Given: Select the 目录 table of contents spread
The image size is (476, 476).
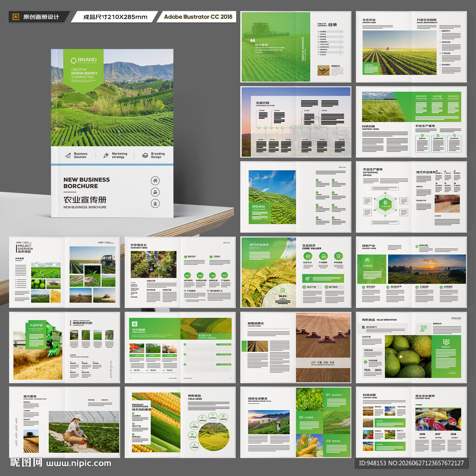Looking at the screenshot, I should (296, 47).
